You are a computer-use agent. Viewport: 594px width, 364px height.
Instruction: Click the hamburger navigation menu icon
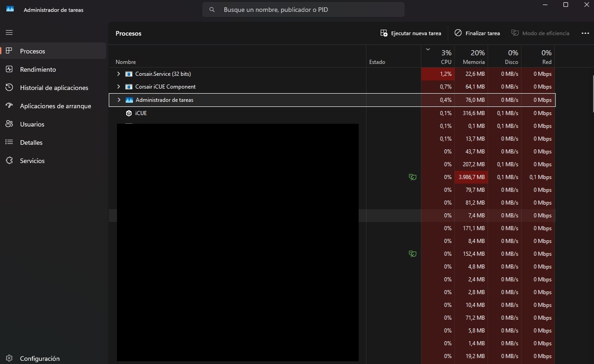[x=9, y=33]
